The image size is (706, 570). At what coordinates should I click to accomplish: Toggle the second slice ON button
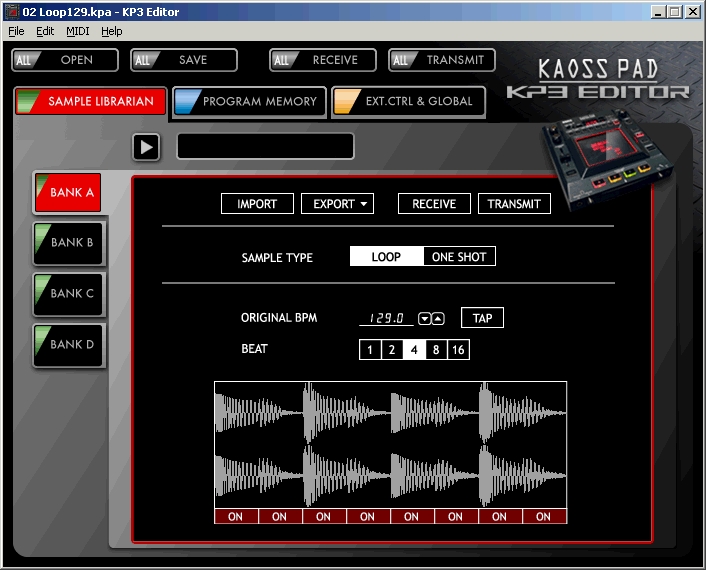280,516
